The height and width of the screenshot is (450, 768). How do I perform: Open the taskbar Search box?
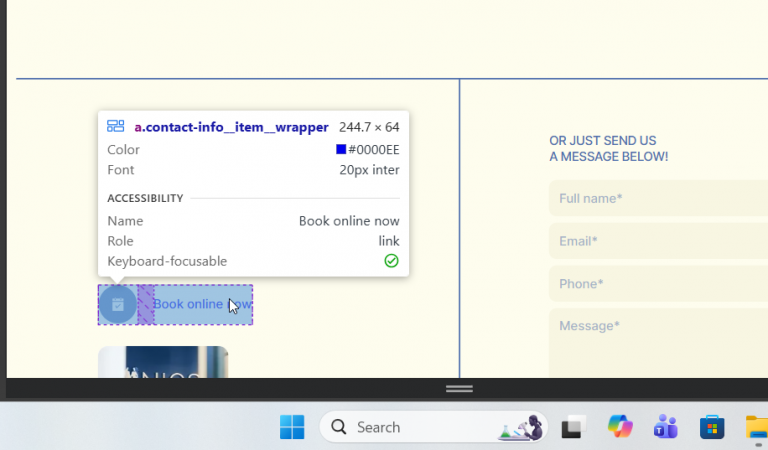coord(433,427)
